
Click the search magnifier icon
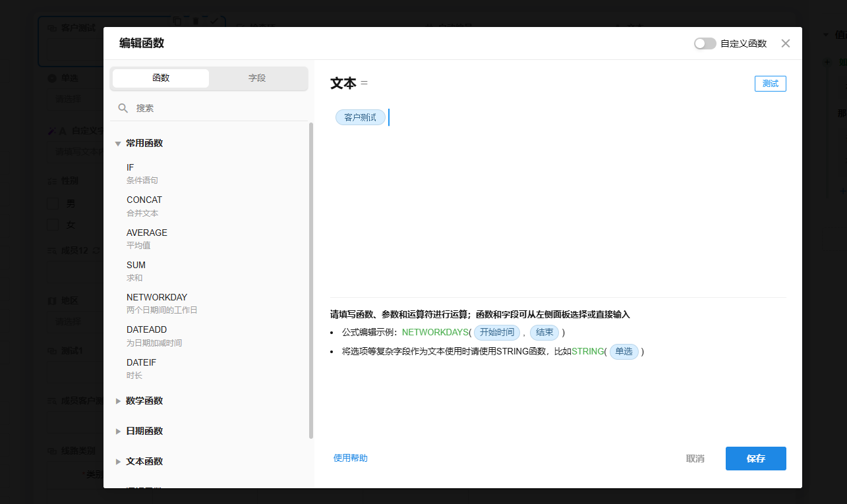pos(123,108)
